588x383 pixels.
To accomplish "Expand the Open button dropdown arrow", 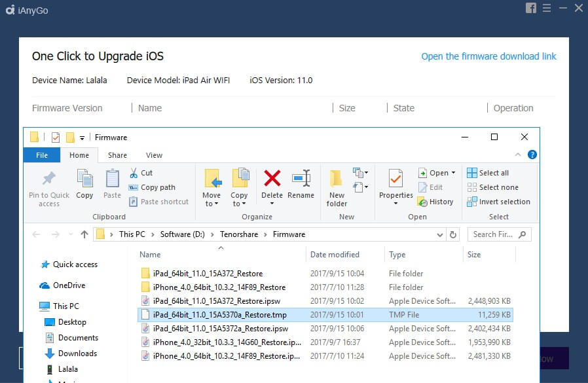I will pyautogui.click(x=453, y=173).
